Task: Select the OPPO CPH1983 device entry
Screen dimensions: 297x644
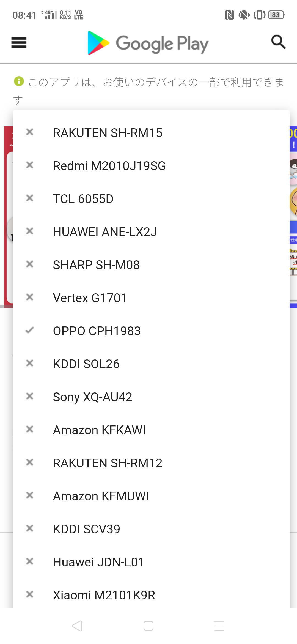Action: (x=97, y=331)
